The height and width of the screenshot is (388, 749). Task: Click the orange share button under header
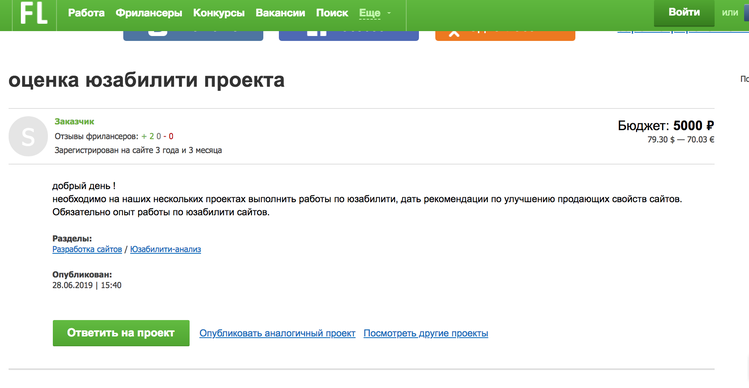505,35
